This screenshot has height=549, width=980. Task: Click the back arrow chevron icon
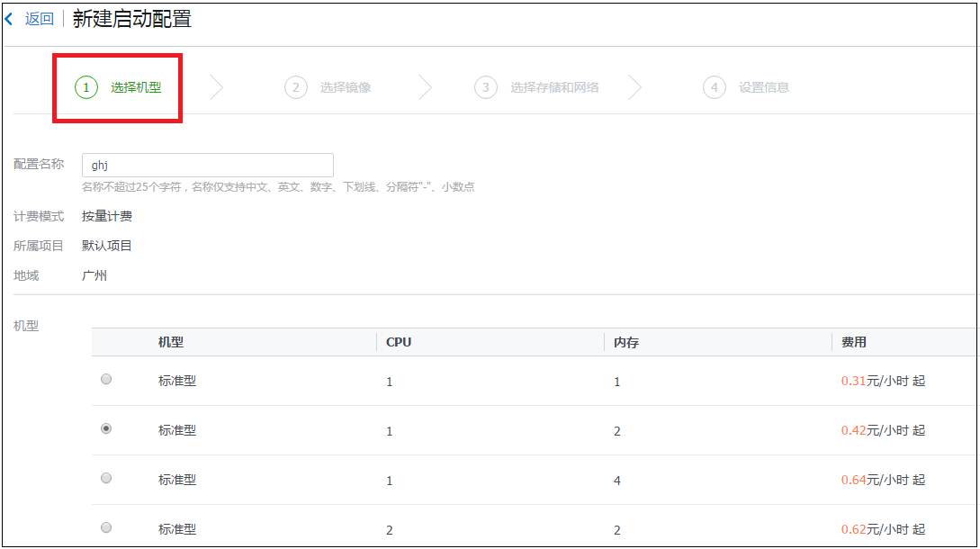pyautogui.click(x=9, y=20)
